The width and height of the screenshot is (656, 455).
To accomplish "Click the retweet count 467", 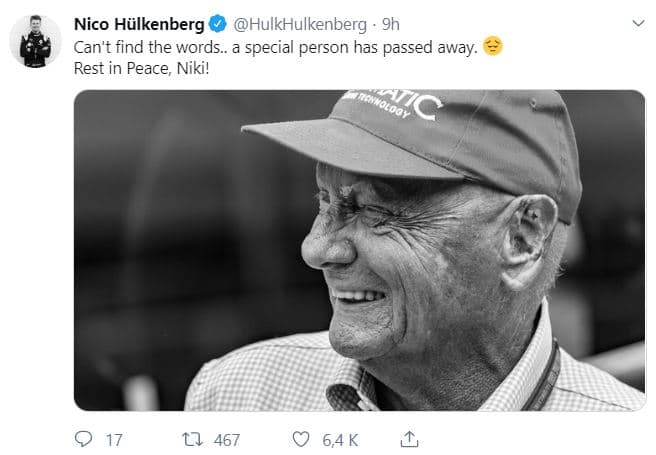I will tap(226, 439).
